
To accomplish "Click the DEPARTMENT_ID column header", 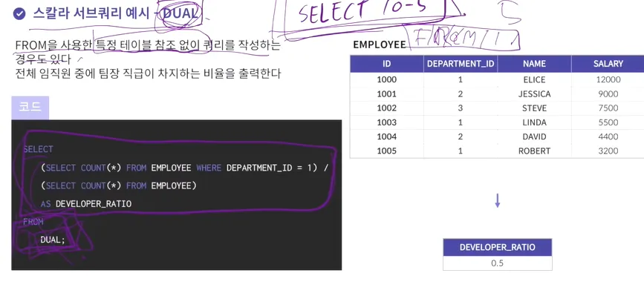I will [461, 64].
